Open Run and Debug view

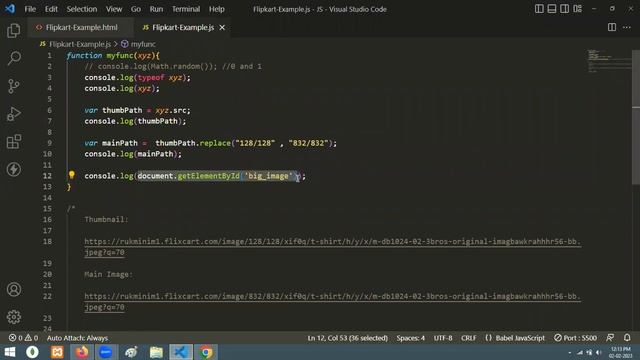(13, 114)
